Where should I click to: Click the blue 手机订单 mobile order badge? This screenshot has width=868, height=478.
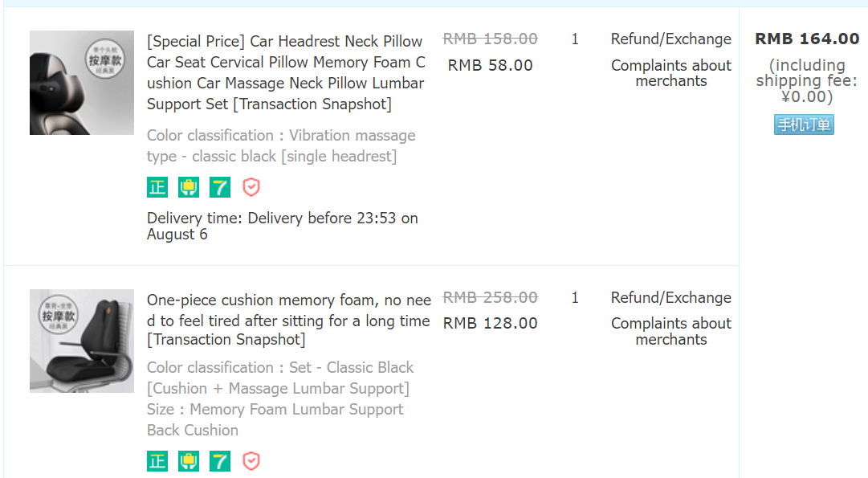coord(804,125)
